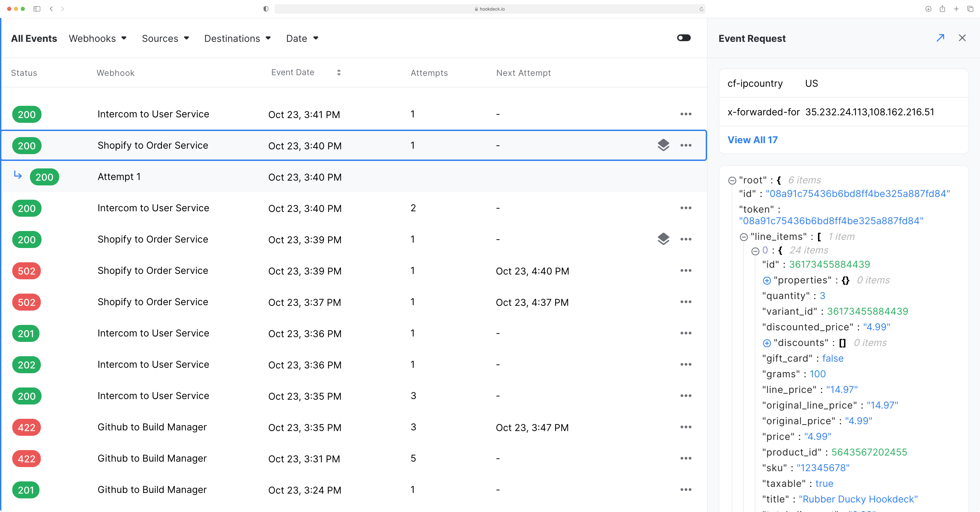Image resolution: width=980 pixels, height=512 pixels.
Task: Open the Destinations filter dropdown
Action: [238, 38]
